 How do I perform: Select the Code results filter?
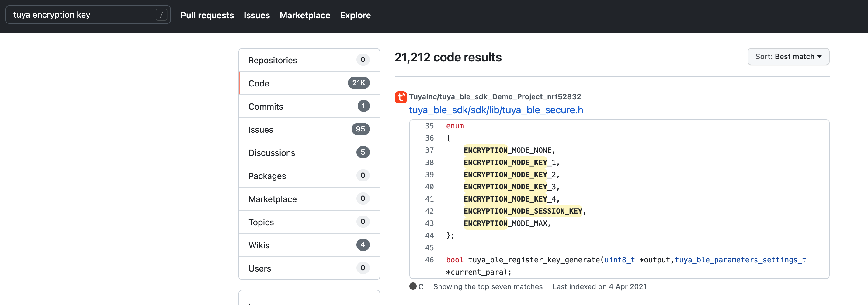tap(309, 83)
